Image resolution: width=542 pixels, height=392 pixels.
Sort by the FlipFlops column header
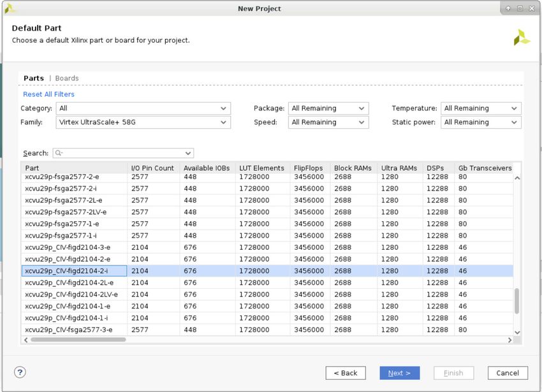310,168
